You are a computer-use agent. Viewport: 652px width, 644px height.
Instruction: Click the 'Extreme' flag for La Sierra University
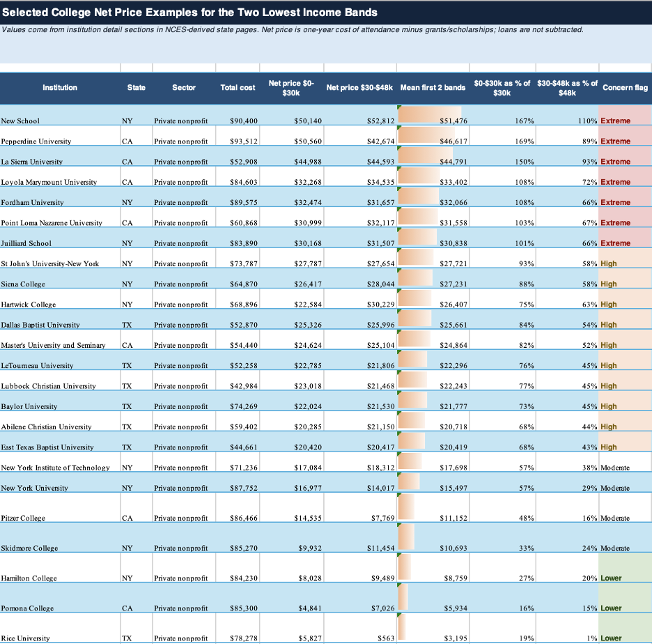[626, 156]
